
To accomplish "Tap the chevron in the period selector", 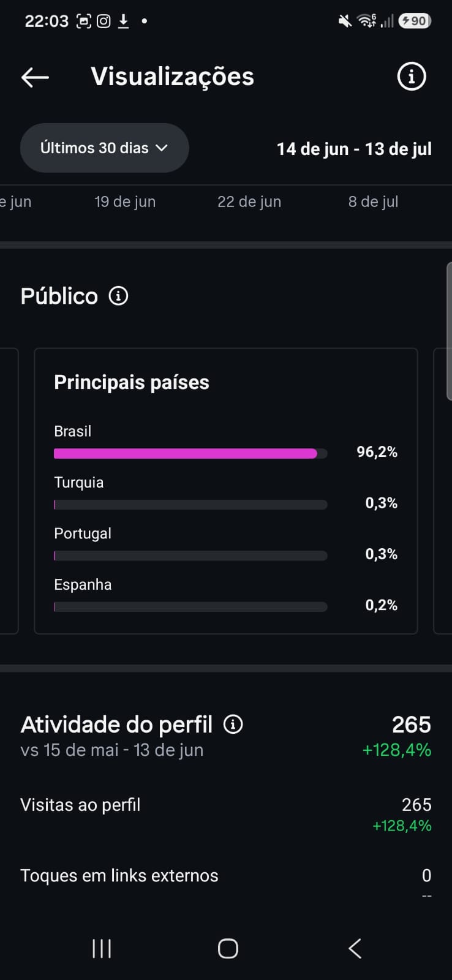I will click(x=162, y=148).
